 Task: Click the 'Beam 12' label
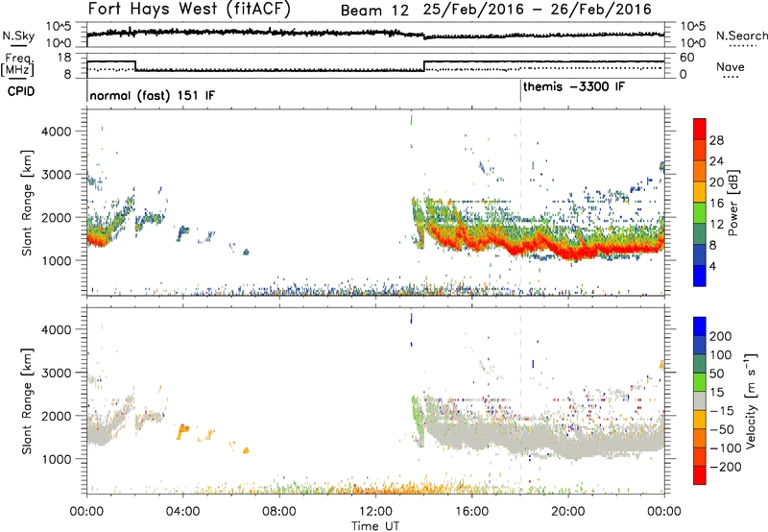pyautogui.click(x=374, y=11)
